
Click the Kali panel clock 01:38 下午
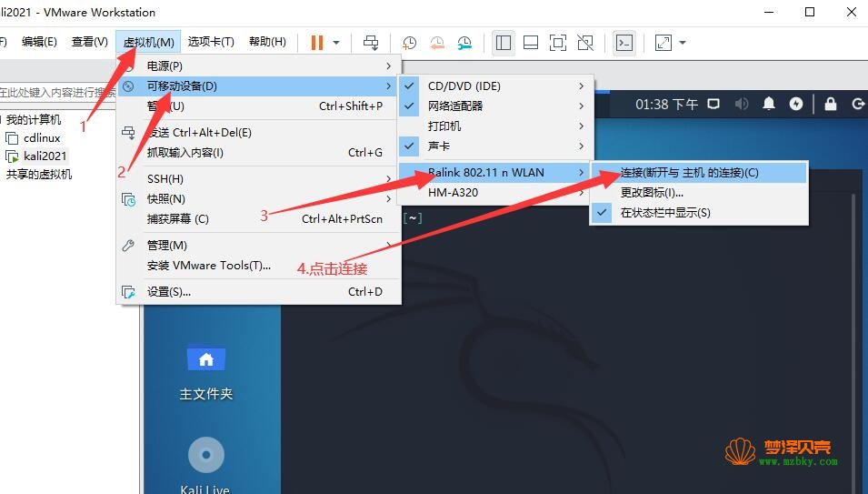666,104
